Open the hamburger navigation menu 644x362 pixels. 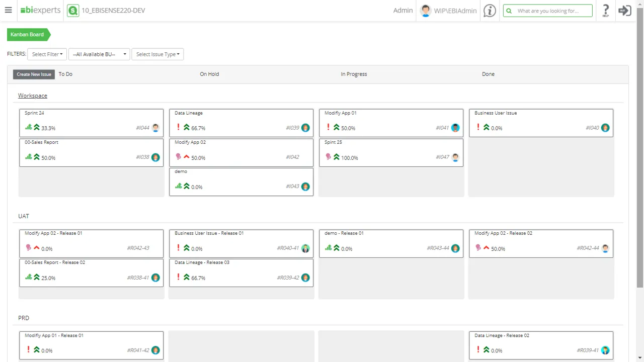tap(8, 10)
